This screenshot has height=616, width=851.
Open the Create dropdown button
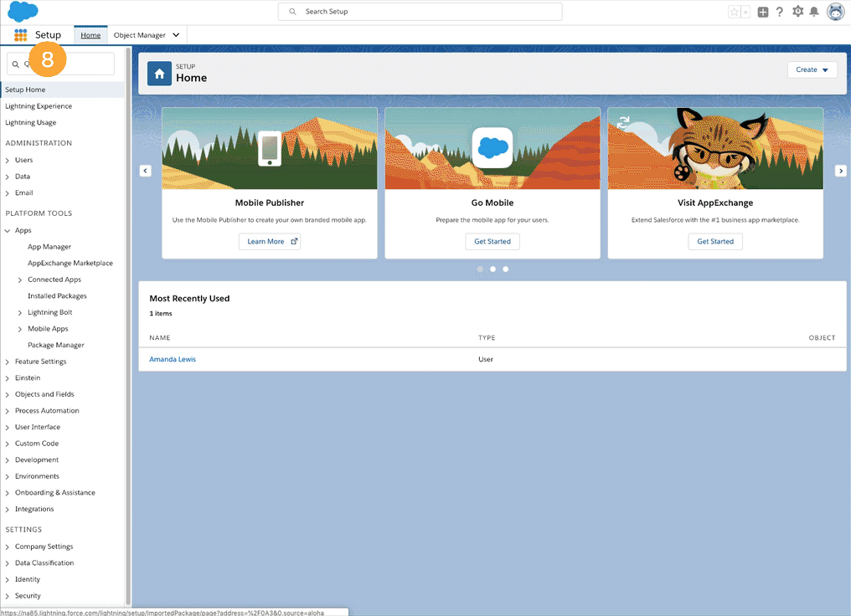click(x=812, y=70)
